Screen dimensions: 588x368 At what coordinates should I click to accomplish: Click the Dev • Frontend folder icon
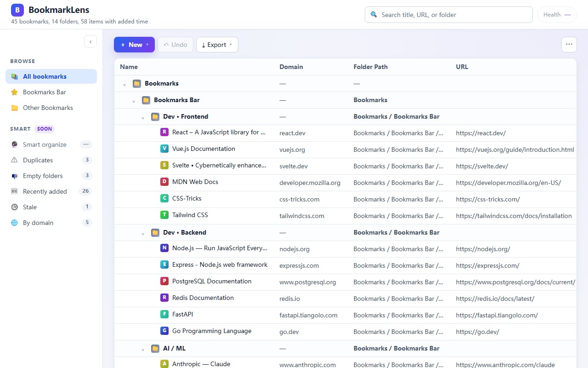[x=155, y=117]
